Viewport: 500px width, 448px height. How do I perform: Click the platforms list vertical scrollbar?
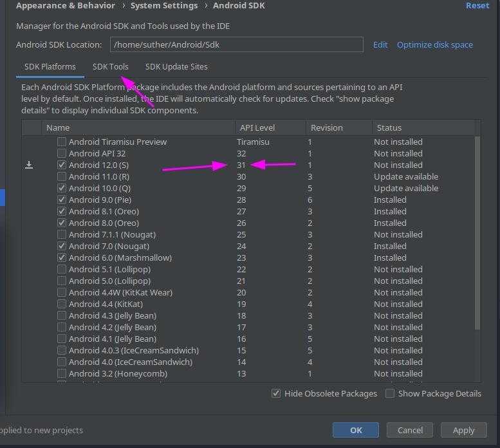(x=477, y=233)
